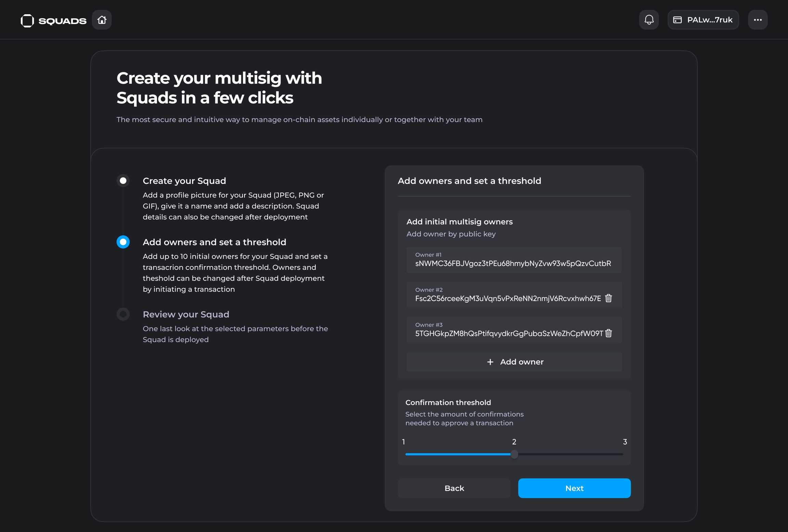Remove Owner #3 using trash icon
The image size is (788, 532).
[x=608, y=333]
